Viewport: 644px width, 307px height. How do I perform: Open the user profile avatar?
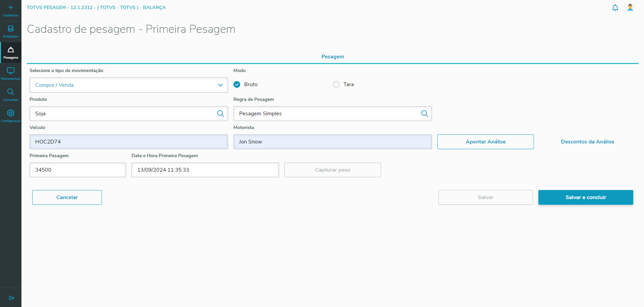pos(630,7)
